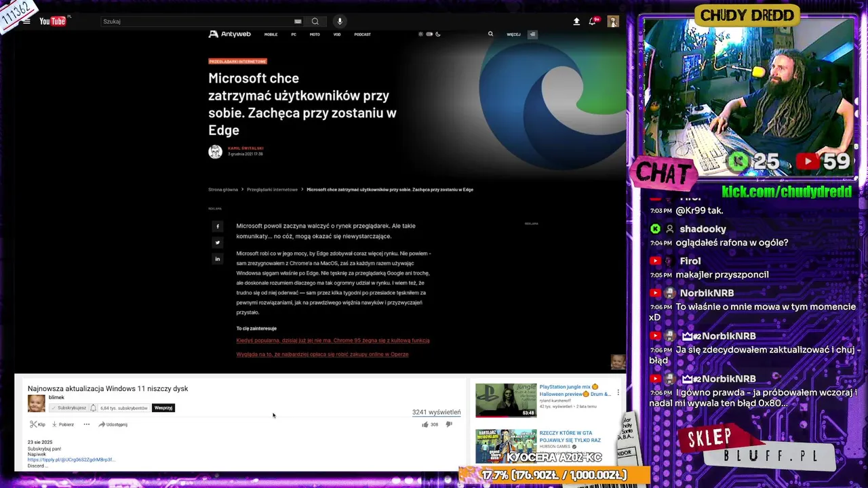The image size is (868, 488).
Task: Open the VOD section on Antyweb
Action: pyautogui.click(x=337, y=35)
